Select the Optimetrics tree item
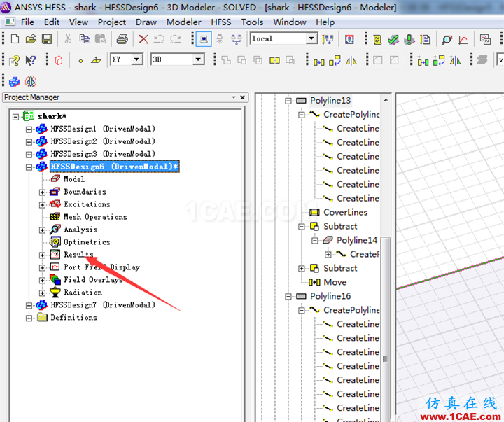This screenshot has height=422, width=504. (87, 242)
